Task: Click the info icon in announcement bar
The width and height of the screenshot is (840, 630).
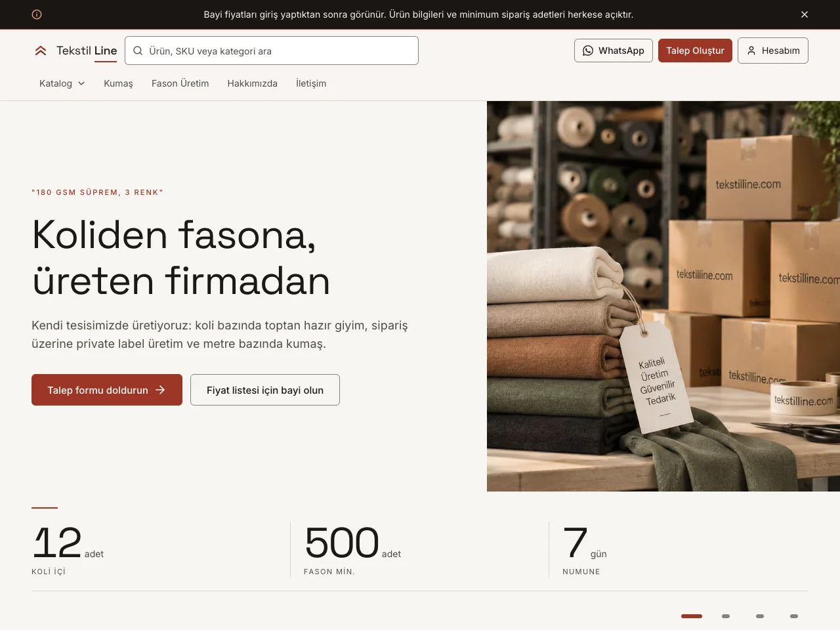Action: (x=37, y=14)
